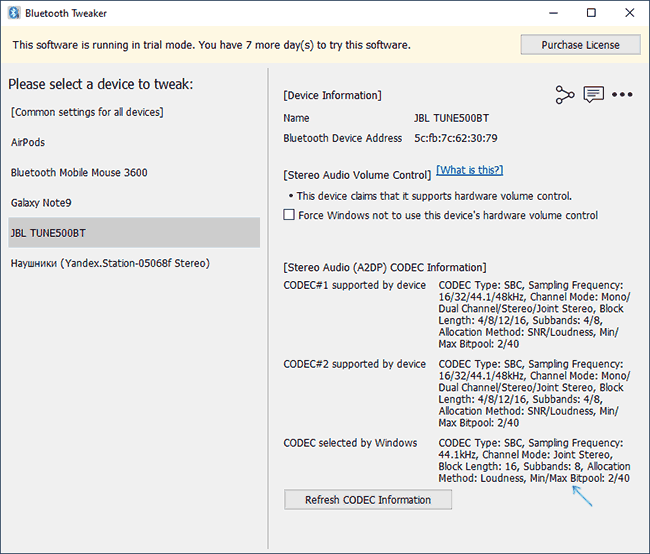This screenshot has height=554, width=650.
Task: Open the three-dot more options menu
Action: tap(622, 95)
